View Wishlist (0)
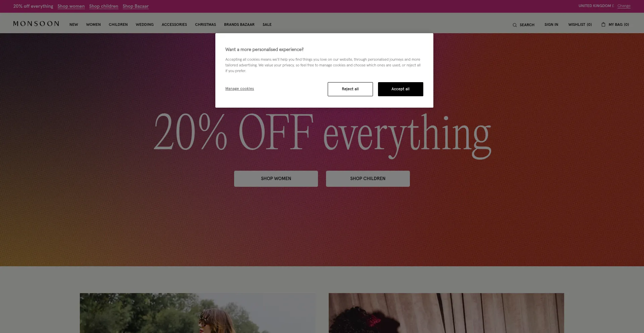The image size is (644, 333). coord(580,25)
